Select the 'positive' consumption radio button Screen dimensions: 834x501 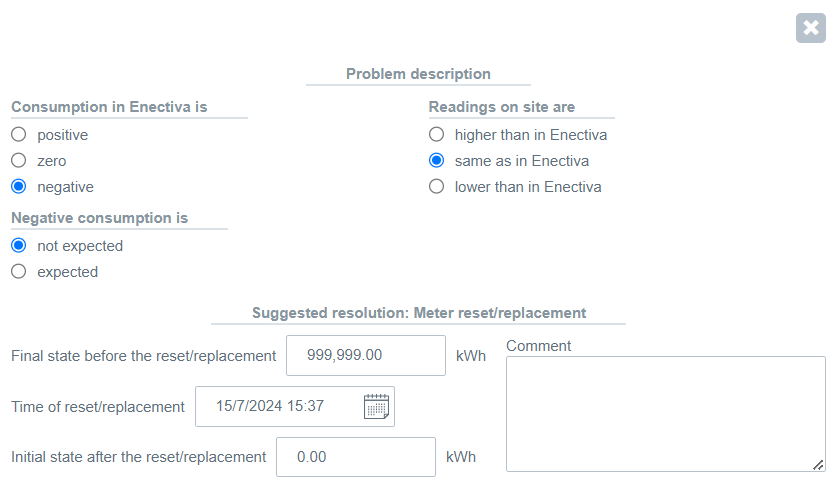pos(18,134)
